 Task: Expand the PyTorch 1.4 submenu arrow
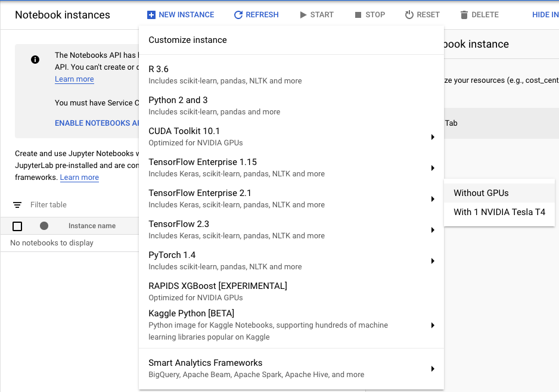point(433,261)
